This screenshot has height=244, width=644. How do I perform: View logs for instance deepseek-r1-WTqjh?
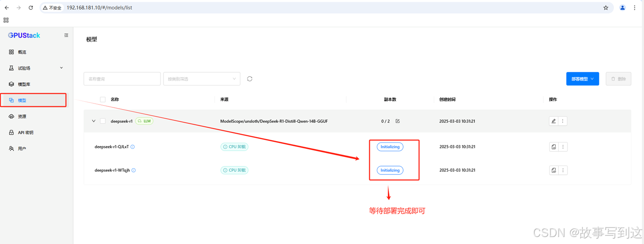click(x=553, y=170)
